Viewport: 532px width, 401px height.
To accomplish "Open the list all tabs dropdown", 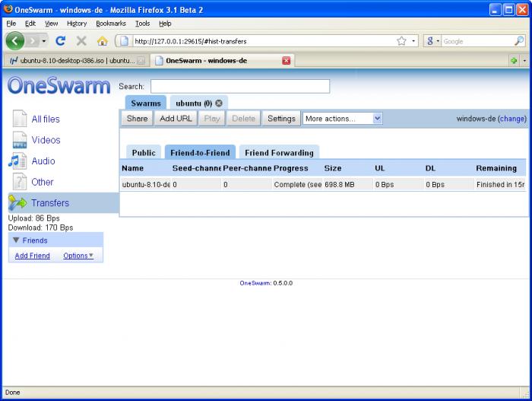I will tap(524, 60).
